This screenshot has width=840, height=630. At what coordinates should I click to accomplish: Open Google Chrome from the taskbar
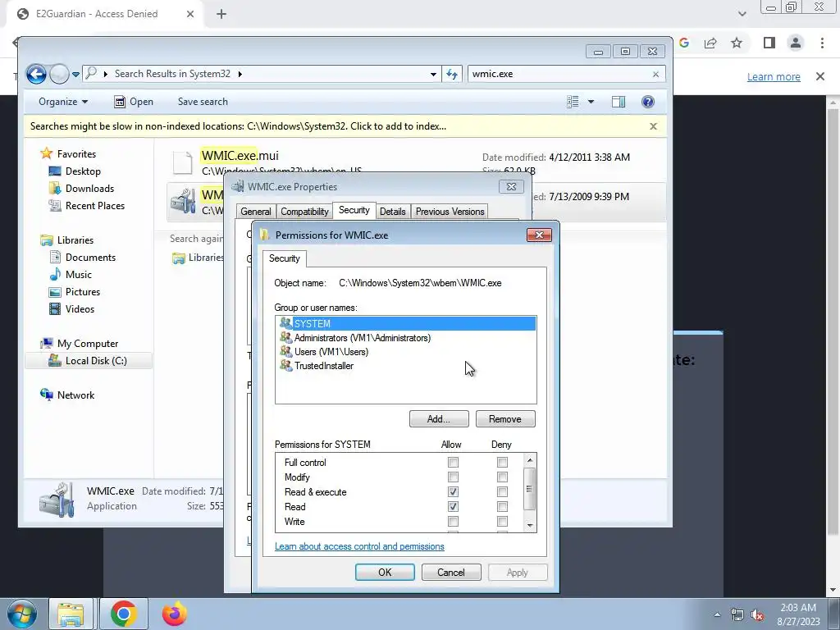coord(124,614)
